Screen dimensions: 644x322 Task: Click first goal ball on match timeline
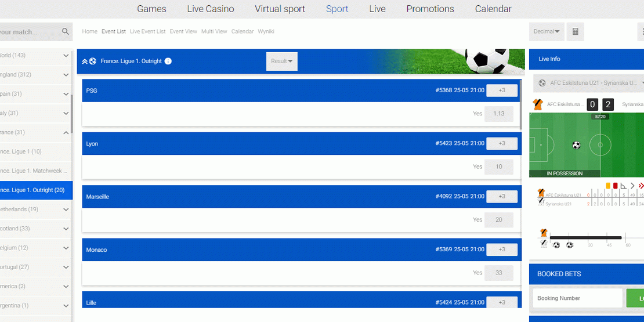tap(556, 245)
